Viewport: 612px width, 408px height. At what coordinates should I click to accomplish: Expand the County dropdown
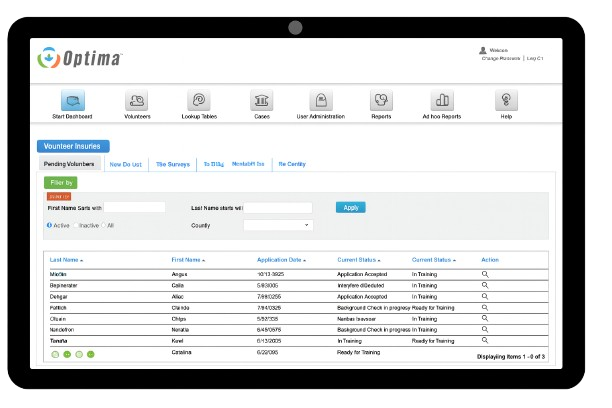(x=278, y=226)
